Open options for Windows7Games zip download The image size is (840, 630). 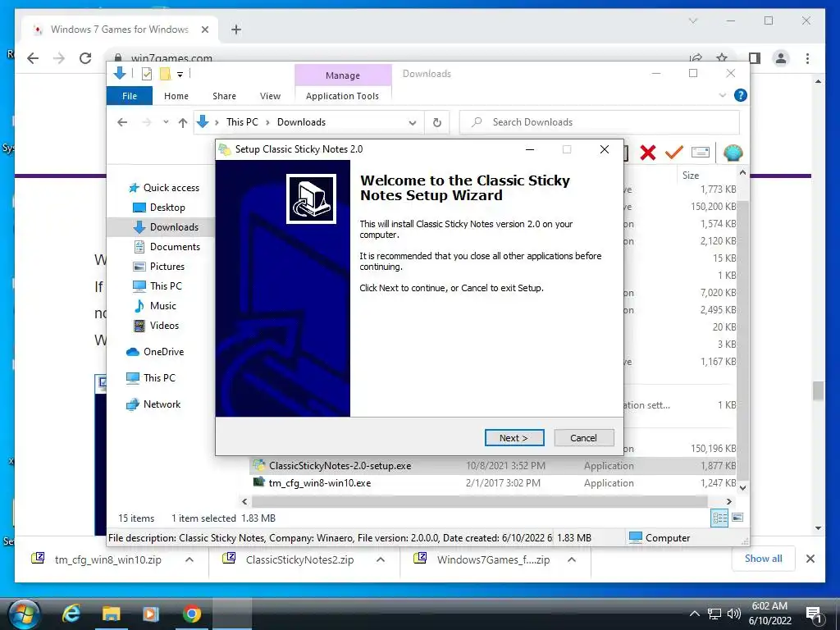coord(572,559)
